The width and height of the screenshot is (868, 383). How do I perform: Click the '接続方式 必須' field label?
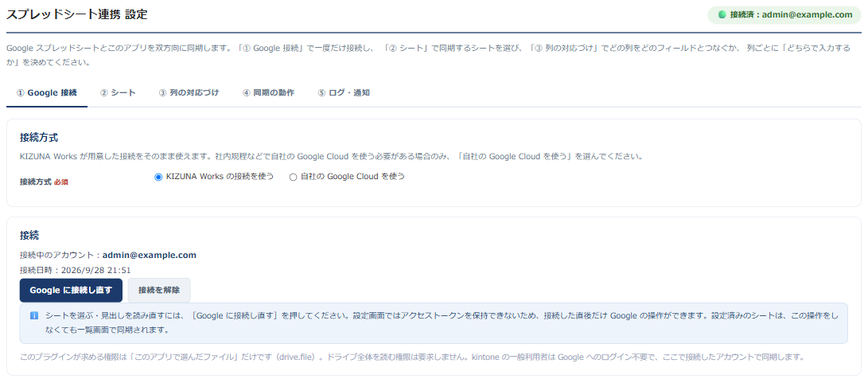click(44, 182)
